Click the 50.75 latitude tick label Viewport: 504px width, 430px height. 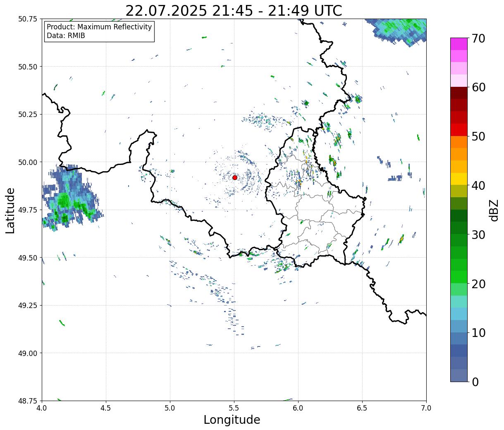pos(28,19)
